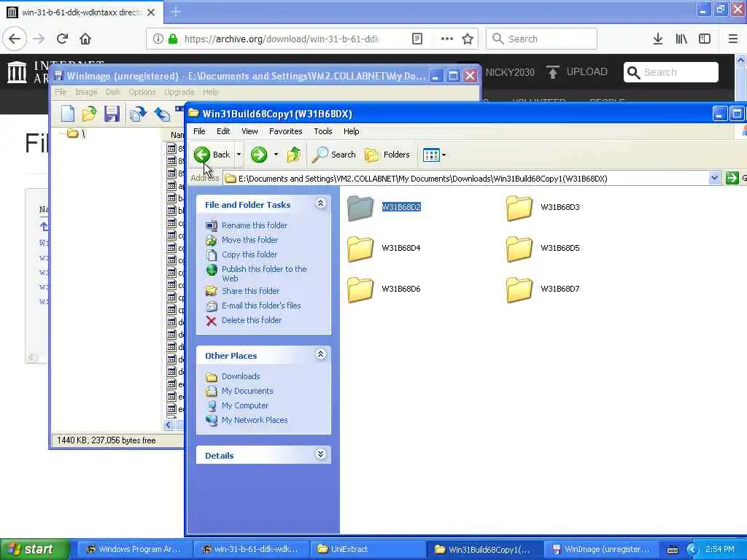Click Firefox back arrow button
The height and width of the screenshot is (560, 747).
15,39
